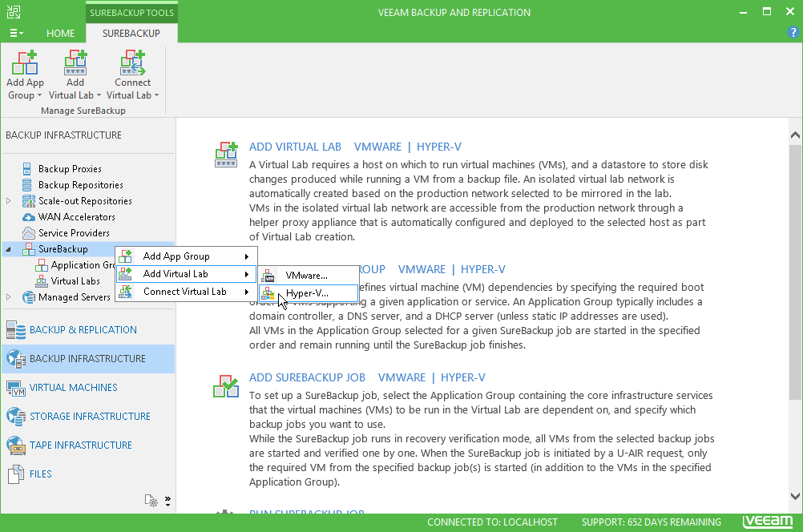
Task: Click the VIRTUAL MACHINES view icon
Action: (16, 388)
